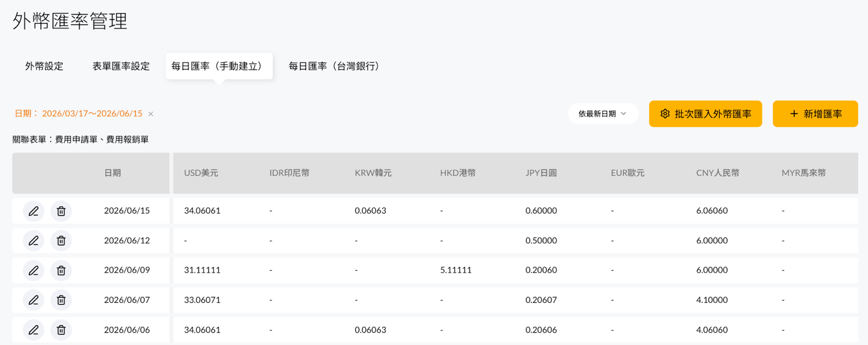This screenshot has height=345, width=868.
Task: Click the 新增匯率 button
Action: [815, 114]
